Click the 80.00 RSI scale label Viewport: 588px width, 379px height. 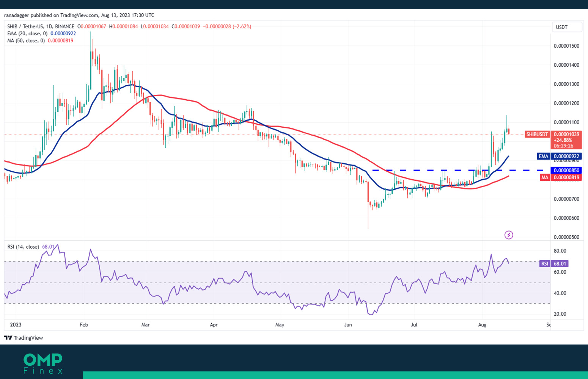pyautogui.click(x=560, y=251)
